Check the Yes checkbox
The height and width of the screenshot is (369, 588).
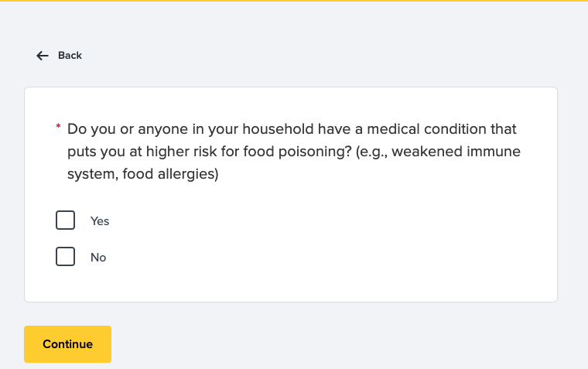pyautogui.click(x=66, y=220)
